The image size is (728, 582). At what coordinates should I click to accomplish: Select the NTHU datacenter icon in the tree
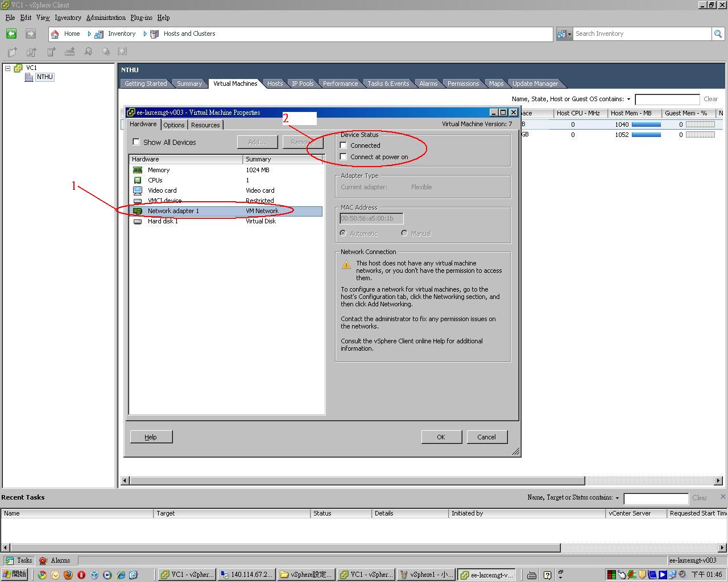point(29,77)
